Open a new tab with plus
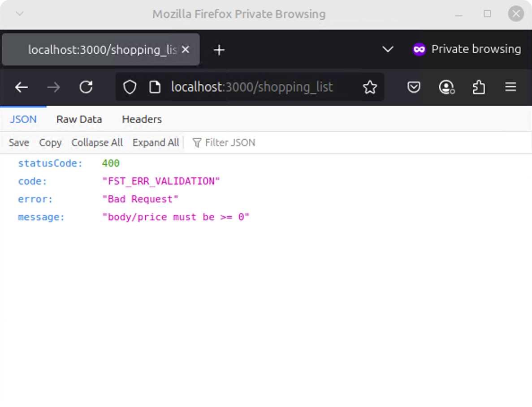The image size is (532, 407). click(x=219, y=50)
